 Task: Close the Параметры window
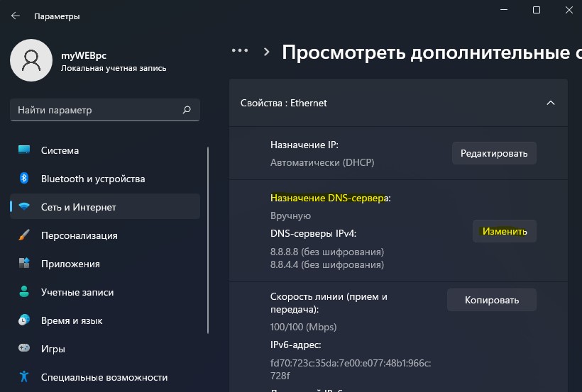(x=569, y=10)
